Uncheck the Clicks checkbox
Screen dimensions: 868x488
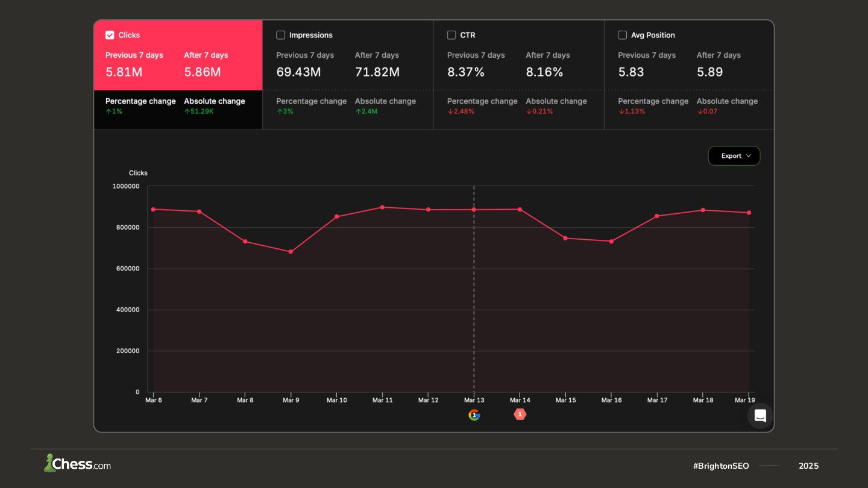(x=110, y=35)
